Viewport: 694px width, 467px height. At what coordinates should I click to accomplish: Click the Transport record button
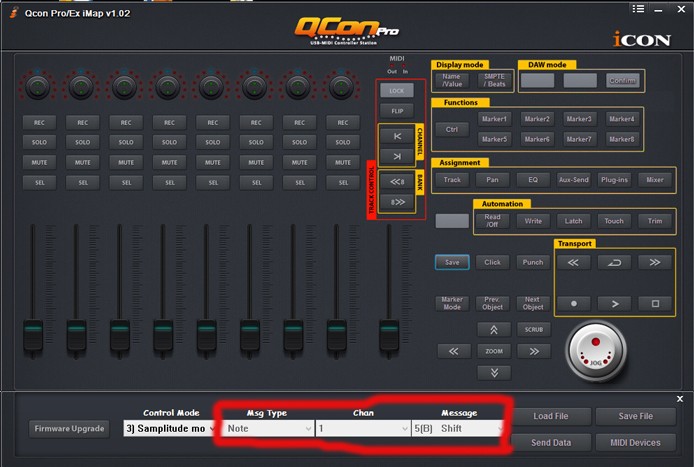pyautogui.click(x=573, y=304)
